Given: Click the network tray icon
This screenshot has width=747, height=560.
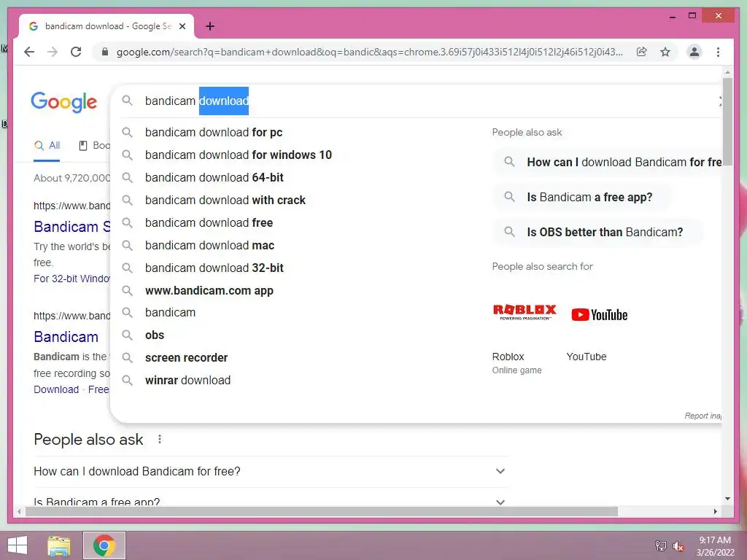Looking at the screenshot, I should coord(661,545).
